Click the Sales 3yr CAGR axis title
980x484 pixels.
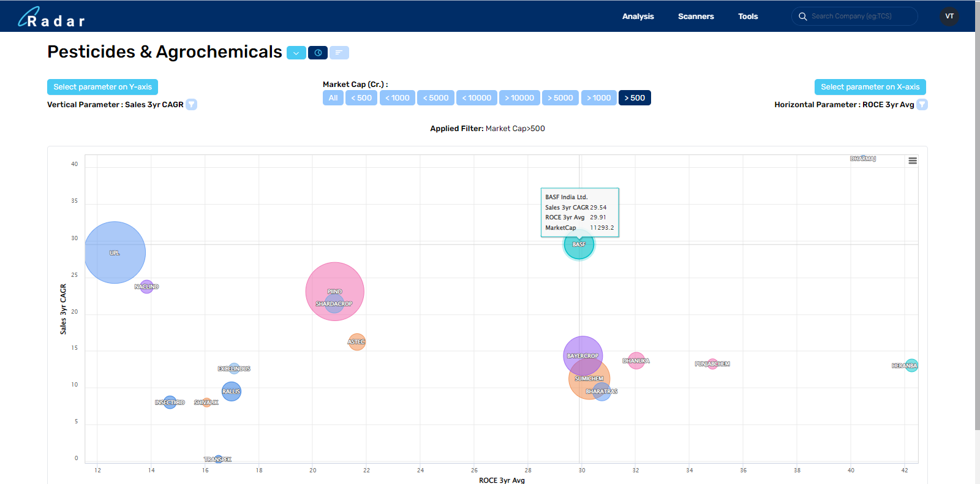tap(63, 309)
